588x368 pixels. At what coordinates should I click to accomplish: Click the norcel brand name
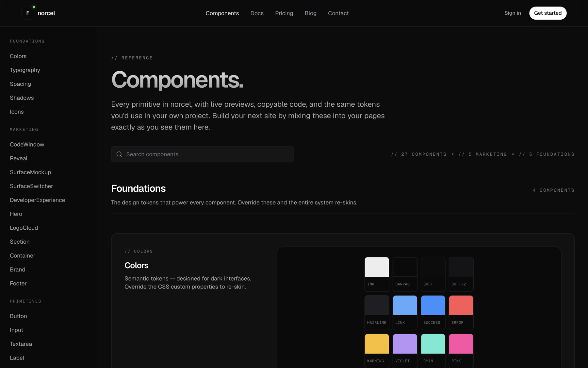pyautogui.click(x=46, y=13)
